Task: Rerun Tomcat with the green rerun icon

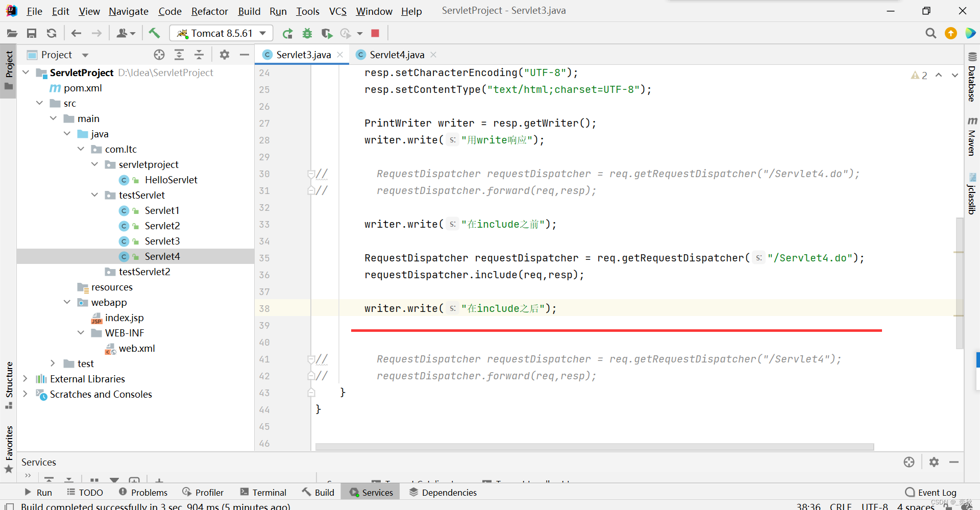Action: pos(287,33)
